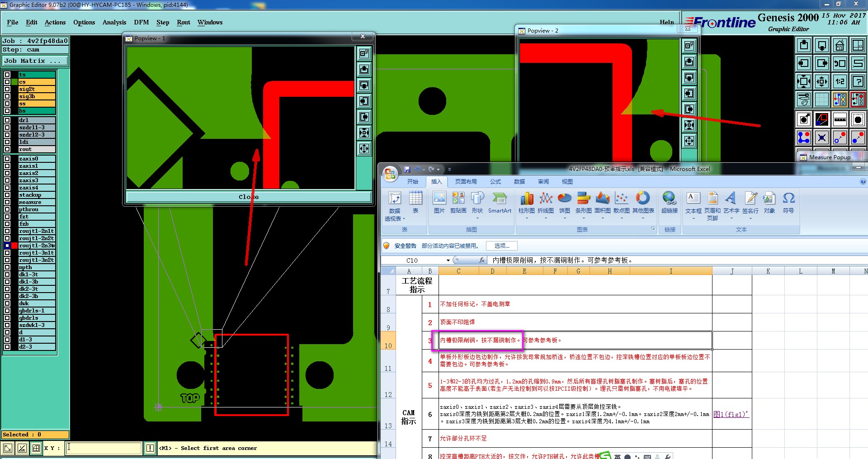868x459 pixels.
Task: Toggle checkbox for layer pthrou
Action: pyautogui.click(x=7, y=209)
